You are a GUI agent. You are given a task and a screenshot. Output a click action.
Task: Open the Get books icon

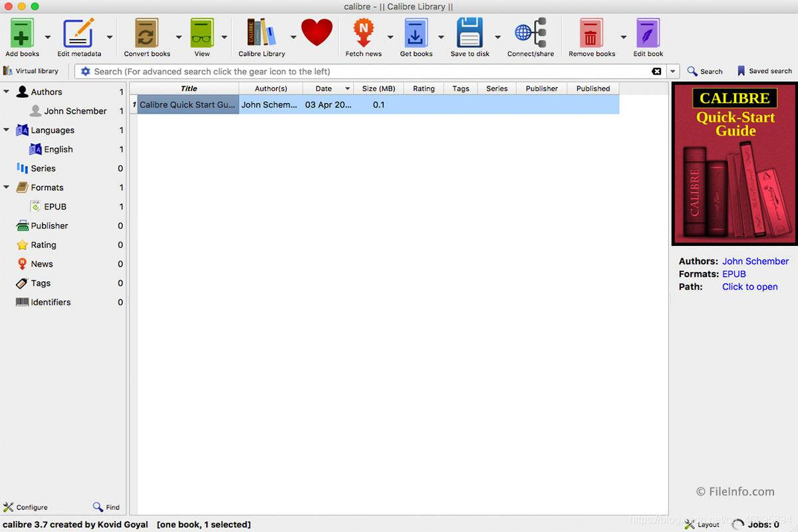click(x=416, y=33)
